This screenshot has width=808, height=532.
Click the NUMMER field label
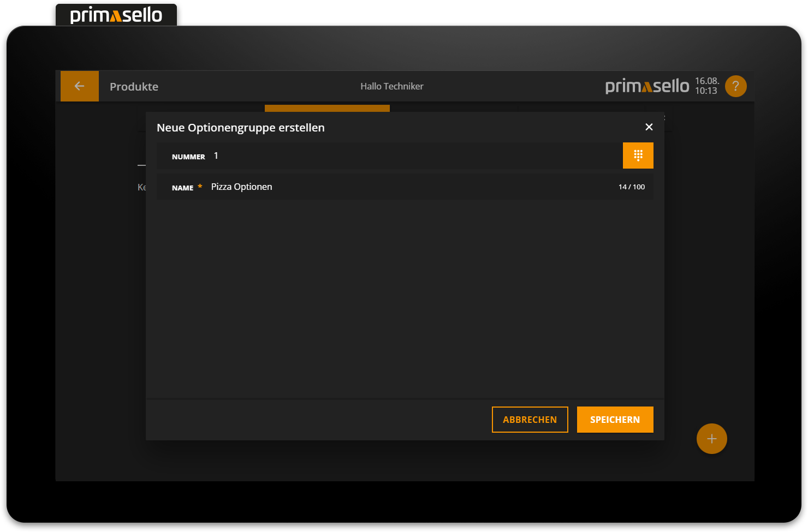coord(188,157)
